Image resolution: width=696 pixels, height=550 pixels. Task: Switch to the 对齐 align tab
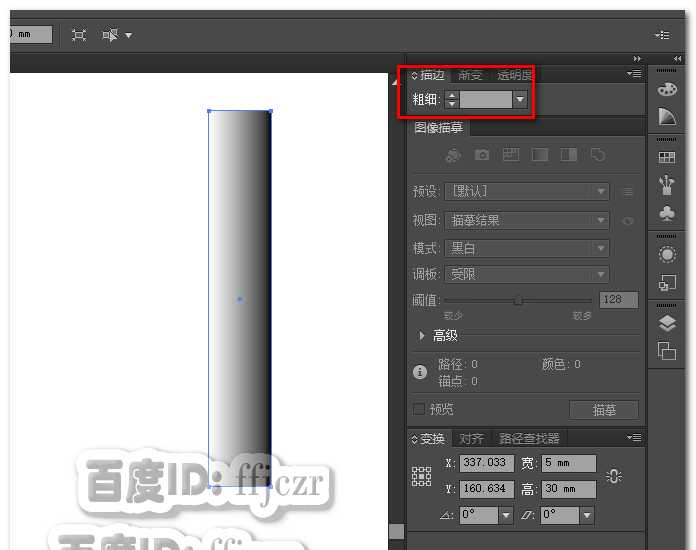tap(471, 439)
